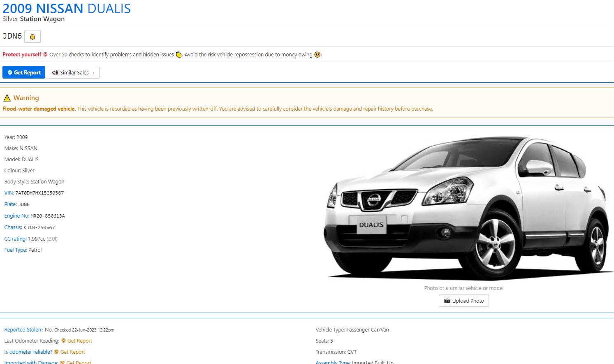Get Report for Last Odometer Reading
614x364 pixels.
point(76,341)
